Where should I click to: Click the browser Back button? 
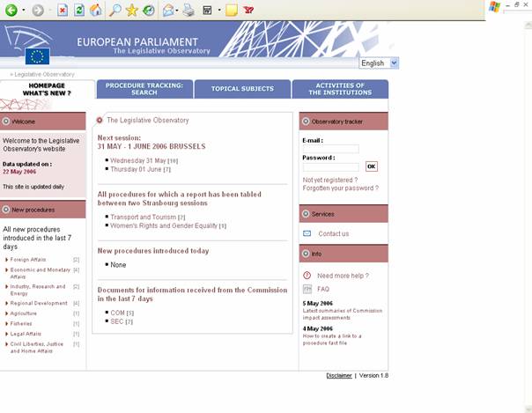[11, 11]
